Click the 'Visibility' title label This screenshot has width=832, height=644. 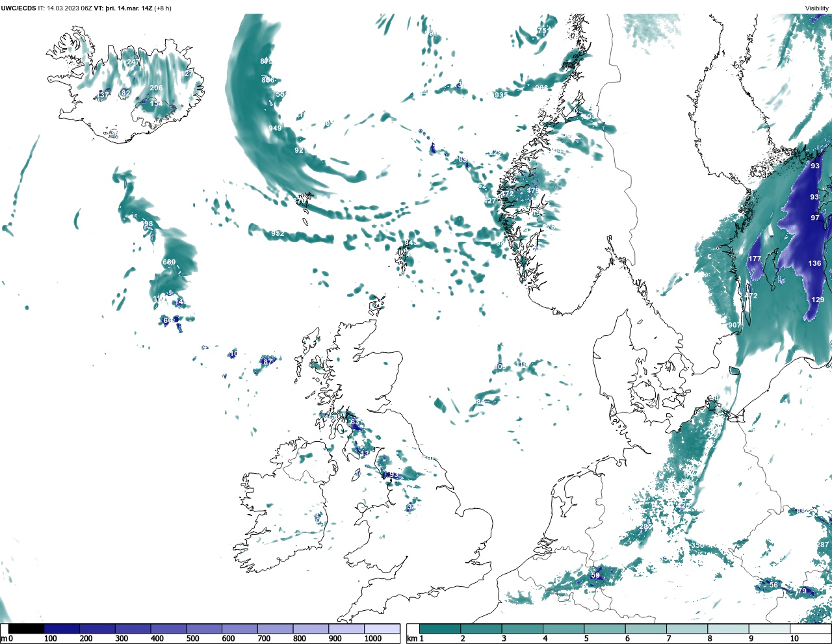(817, 8)
